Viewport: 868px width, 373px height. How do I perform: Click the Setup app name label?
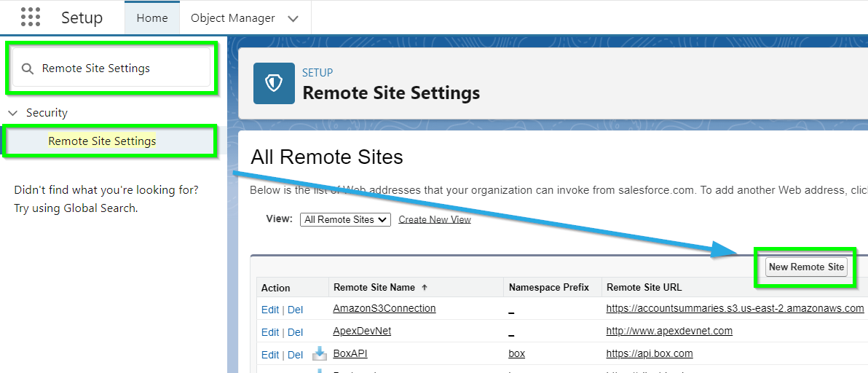[x=82, y=17]
